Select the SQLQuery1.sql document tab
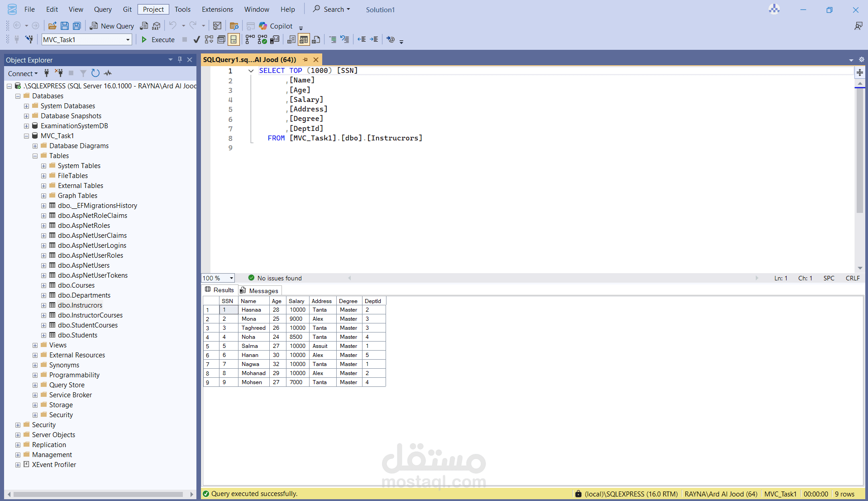Image resolution: width=868 pixels, height=501 pixels. 249,59
